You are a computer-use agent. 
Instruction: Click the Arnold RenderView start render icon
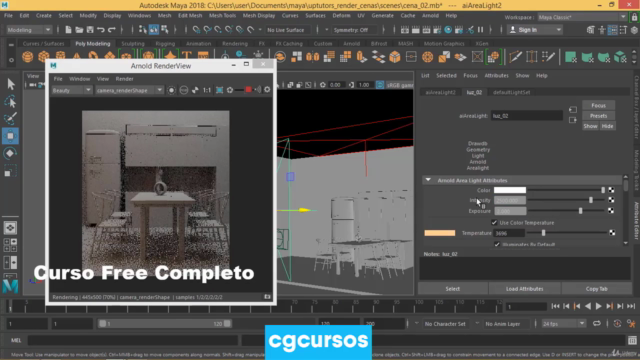(171, 90)
